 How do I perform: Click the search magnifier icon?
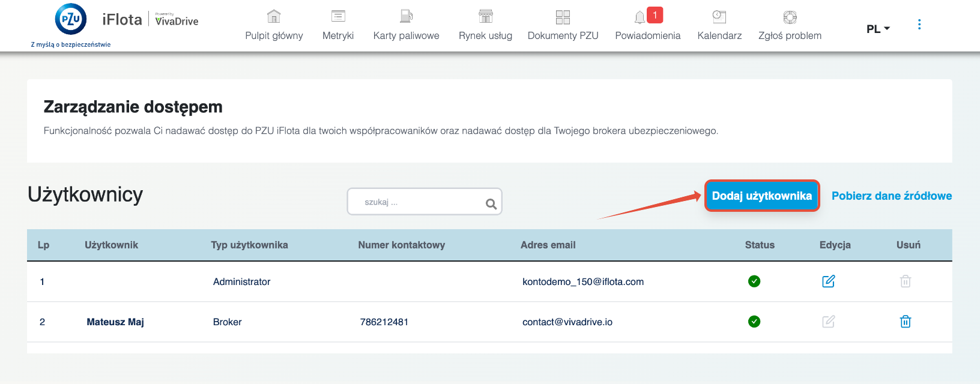[x=491, y=204]
